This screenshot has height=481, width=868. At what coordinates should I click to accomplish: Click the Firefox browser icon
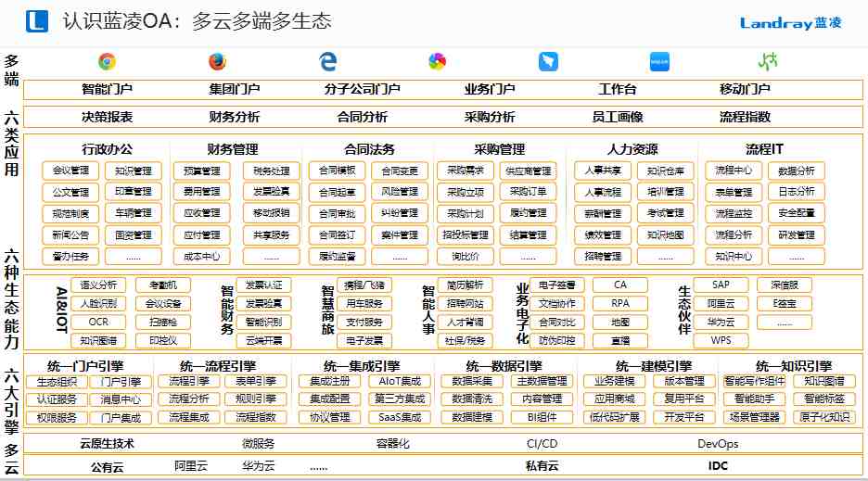pos(218,61)
